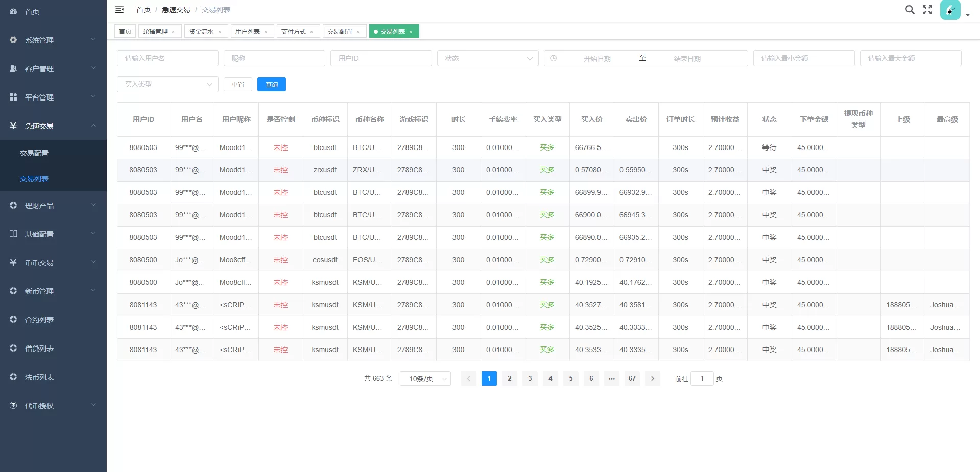
Task: Expand the 系统管理 sidebar menu
Action: pyautogui.click(x=53, y=40)
